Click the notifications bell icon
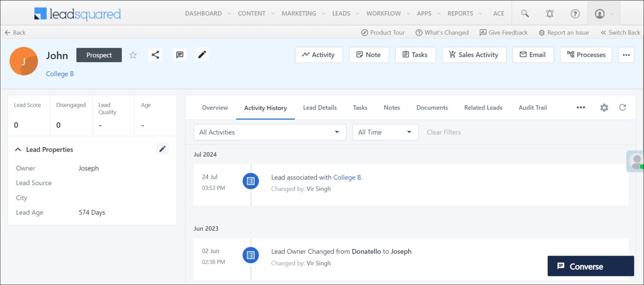This screenshot has width=644, height=285. pyautogui.click(x=550, y=13)
